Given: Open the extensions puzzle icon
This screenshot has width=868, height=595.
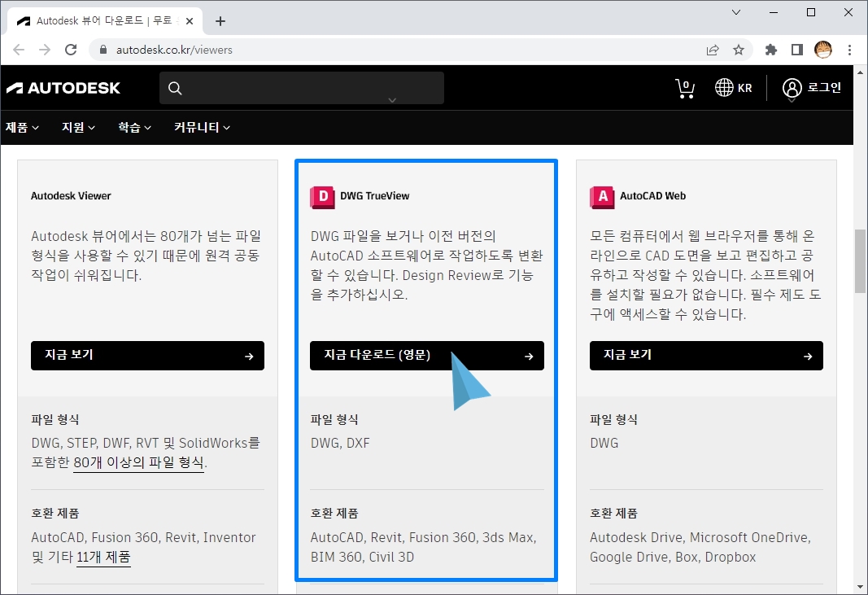Looking at the screenshot, I should 770,50.
